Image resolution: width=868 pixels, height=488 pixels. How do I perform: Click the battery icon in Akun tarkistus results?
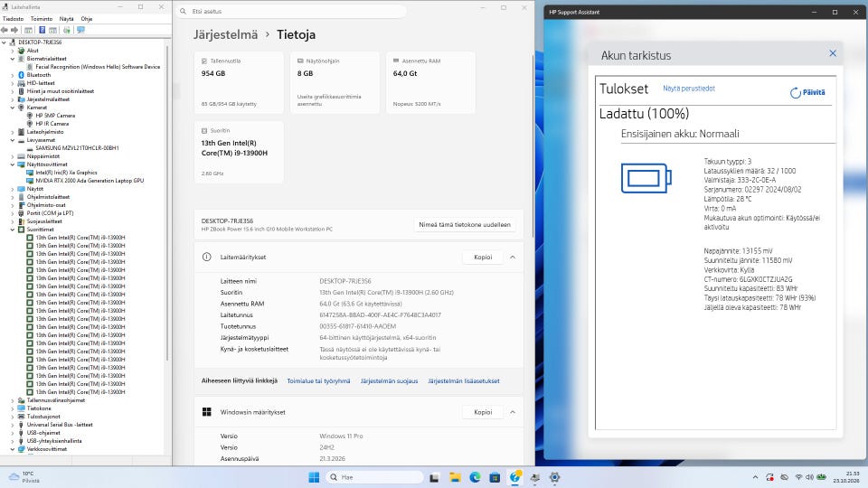tap(646, 178)
